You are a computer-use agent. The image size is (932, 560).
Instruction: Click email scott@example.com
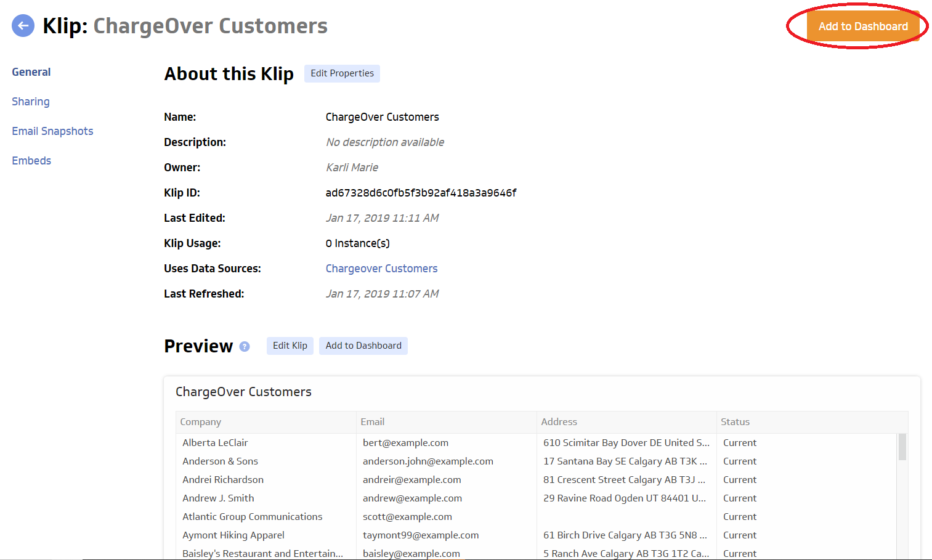coord(407,517)
